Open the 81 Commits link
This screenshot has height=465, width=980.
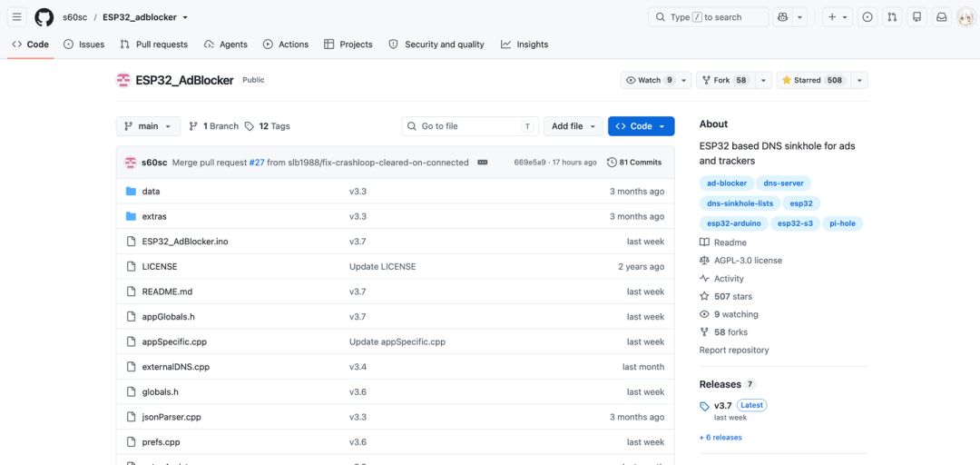tap(634, 162)
